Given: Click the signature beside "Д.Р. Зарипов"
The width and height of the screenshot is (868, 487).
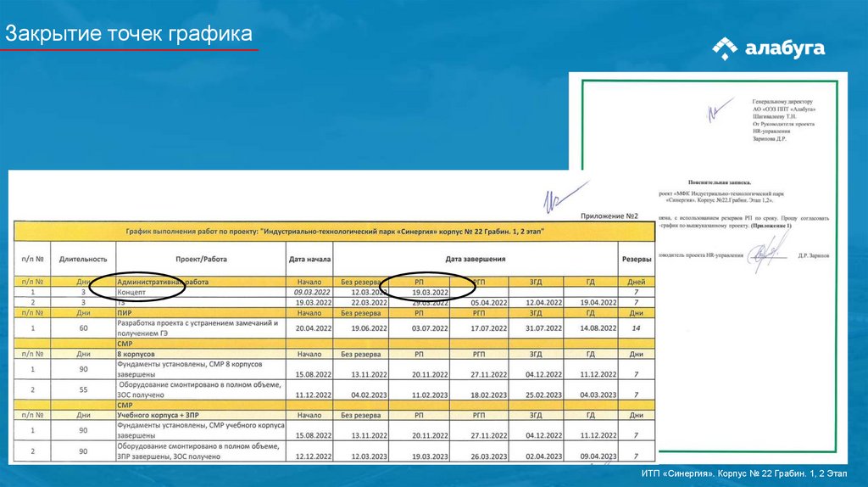Looking at the screenshot, I should point(770,253).
